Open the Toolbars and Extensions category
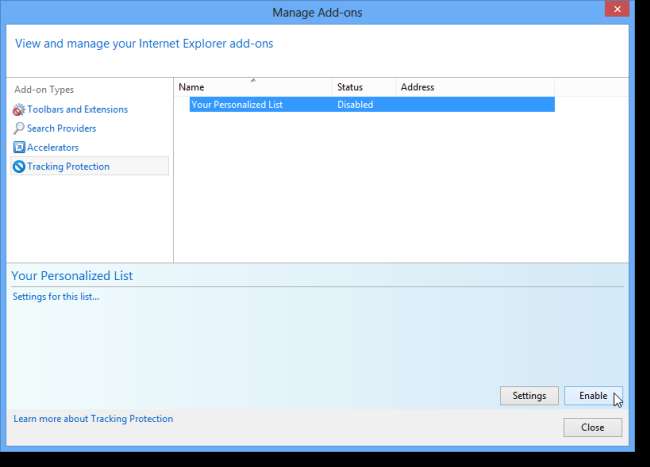650x467 pixels. pyautogui.click(x=77, y=109)
